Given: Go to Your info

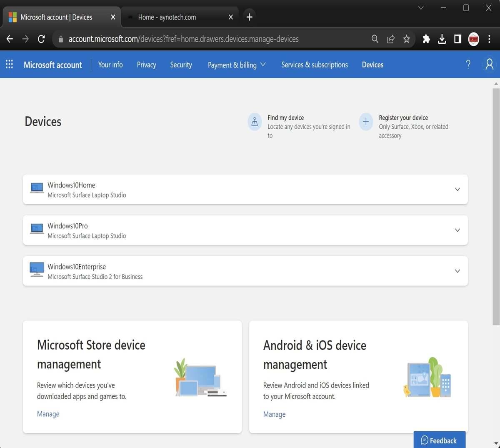Looking at the screenshot, I should click(110, 65).
